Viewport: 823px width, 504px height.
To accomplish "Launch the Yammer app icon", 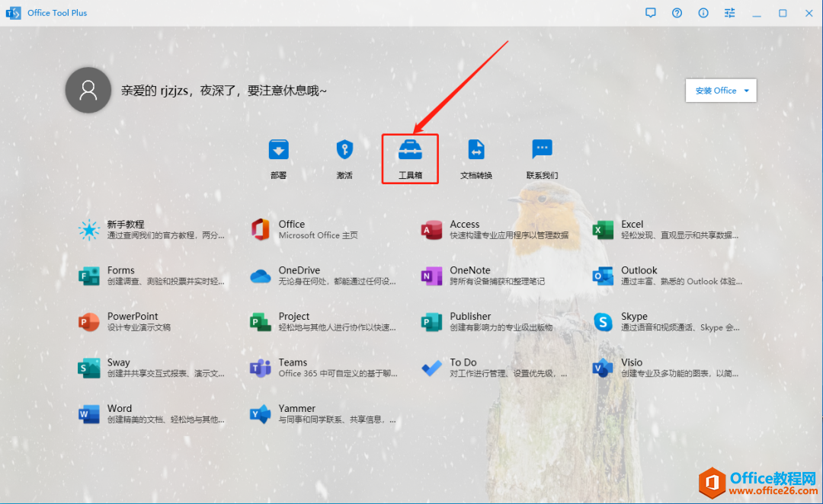I will (x=261, y=414).
